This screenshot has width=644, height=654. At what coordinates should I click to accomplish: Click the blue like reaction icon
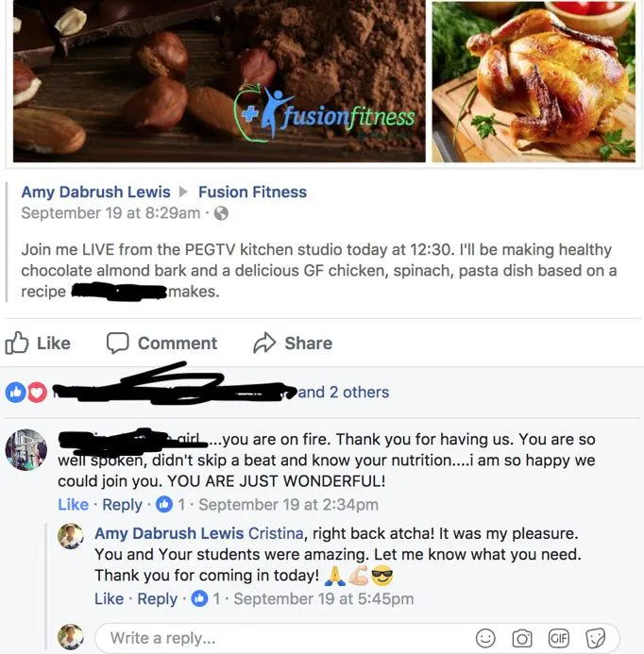(15, 392)
